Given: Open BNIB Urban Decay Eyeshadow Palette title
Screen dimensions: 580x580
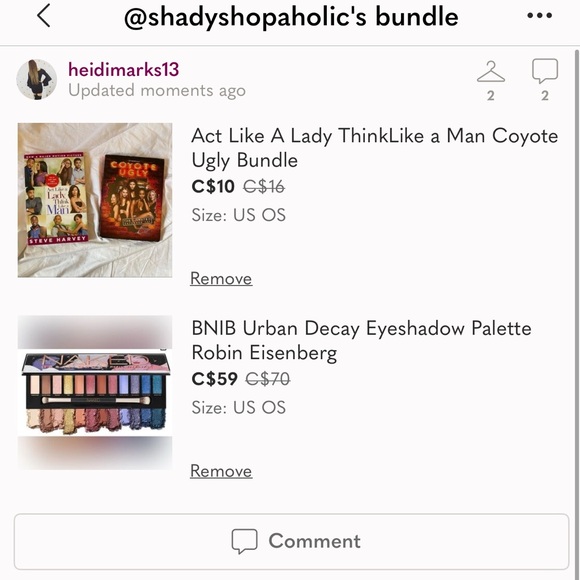Looking at the screenshot, I should tap(361, 340).
